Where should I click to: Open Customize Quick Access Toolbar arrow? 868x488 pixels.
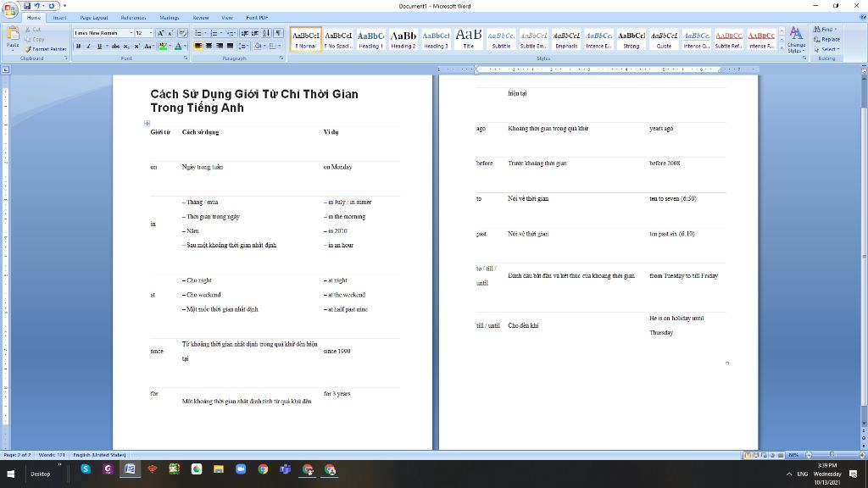tap(64, 6)
